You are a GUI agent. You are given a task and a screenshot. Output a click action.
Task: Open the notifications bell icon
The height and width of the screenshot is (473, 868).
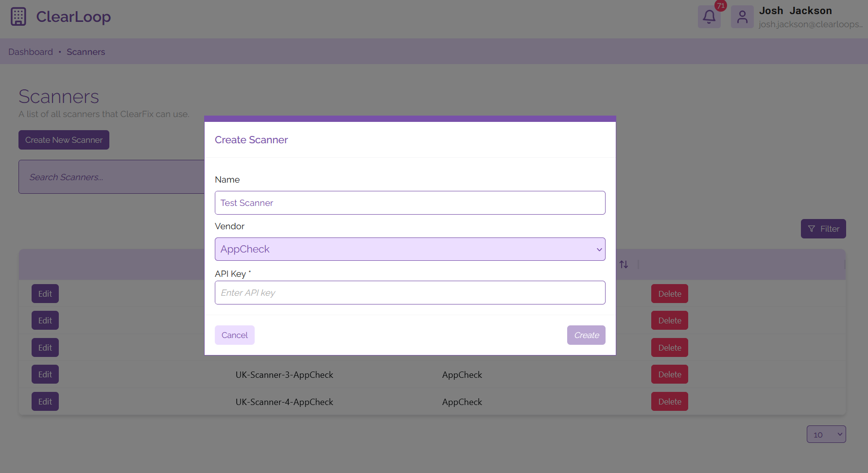click(x=709, y=17)
